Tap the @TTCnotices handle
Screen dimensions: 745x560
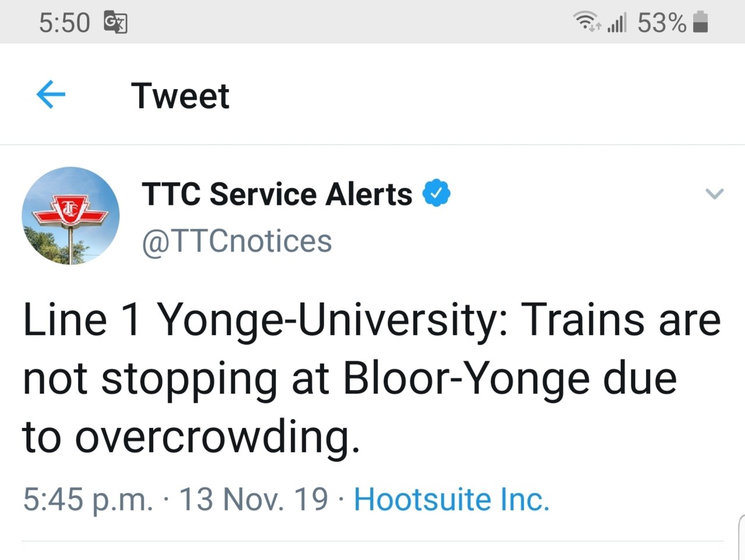pos(237,241)
